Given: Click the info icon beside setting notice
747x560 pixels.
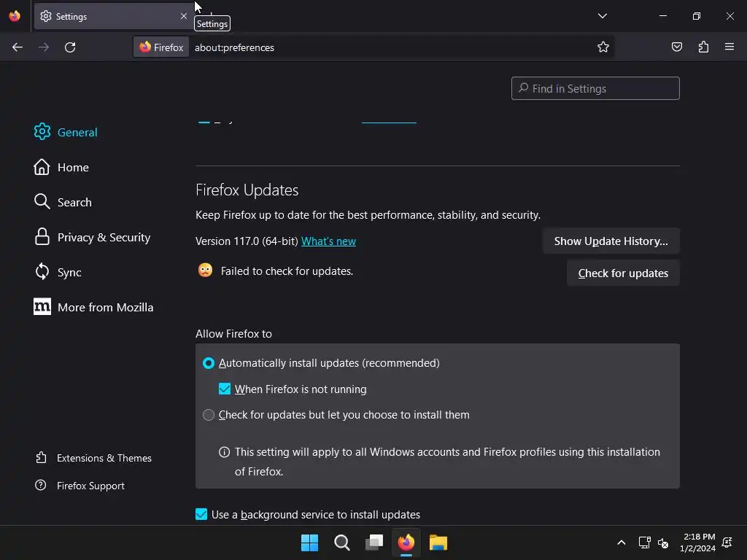Looking at the screenshot, I should point(224,452).
